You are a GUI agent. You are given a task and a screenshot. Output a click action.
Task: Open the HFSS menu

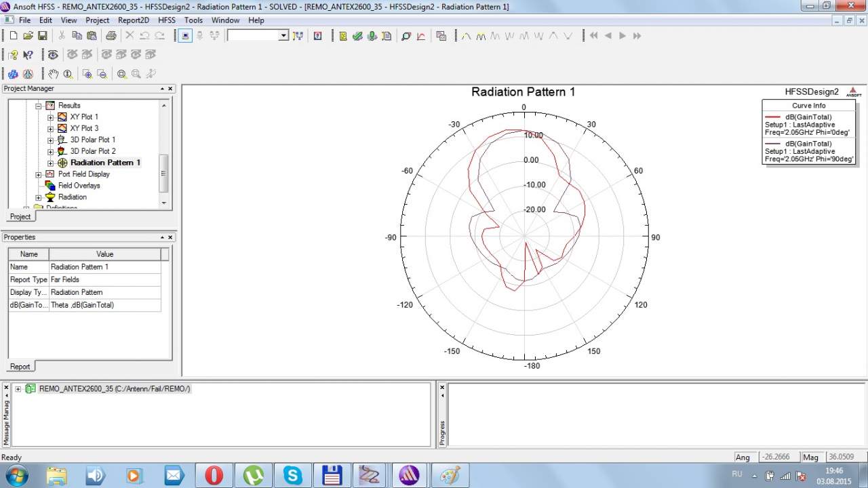tap(166, 20)
